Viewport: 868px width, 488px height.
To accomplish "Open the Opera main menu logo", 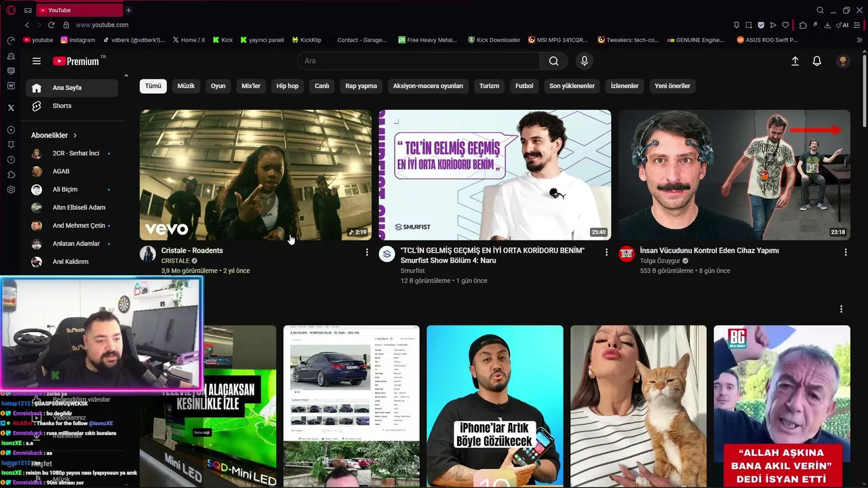I will pyautogui.click(x=11, y=10).
